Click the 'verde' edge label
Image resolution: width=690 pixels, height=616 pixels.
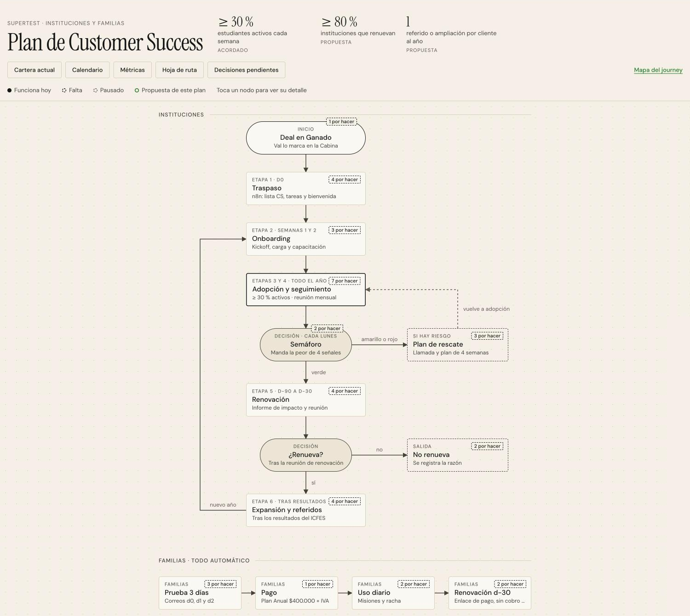[318, 372]
